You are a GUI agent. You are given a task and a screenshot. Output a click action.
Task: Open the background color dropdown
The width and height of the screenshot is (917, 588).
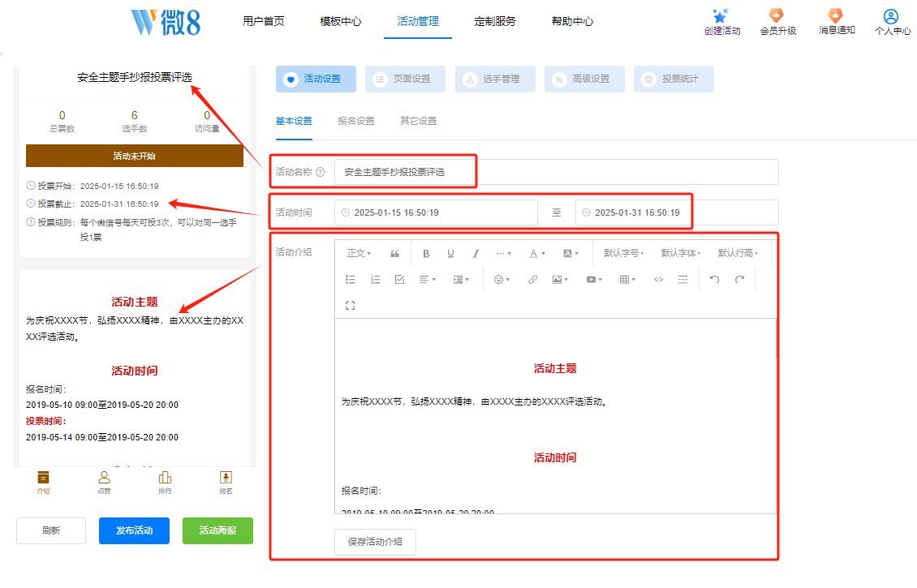tap(570, 254)
